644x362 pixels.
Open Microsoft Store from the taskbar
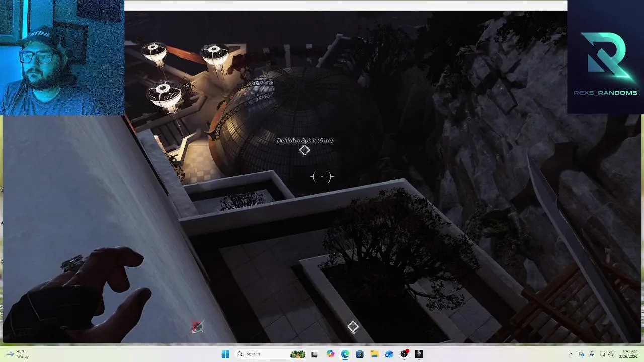[x=360, y=354]
